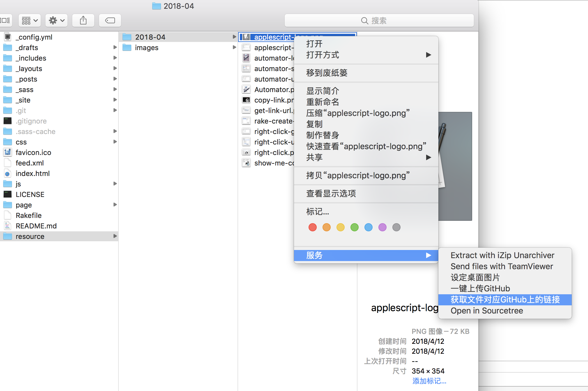Image resolution: width=588 pixels, height=391 pixels.
Task: Click the Edit Tags toolbar icon
Action: [x=110, y=20]
